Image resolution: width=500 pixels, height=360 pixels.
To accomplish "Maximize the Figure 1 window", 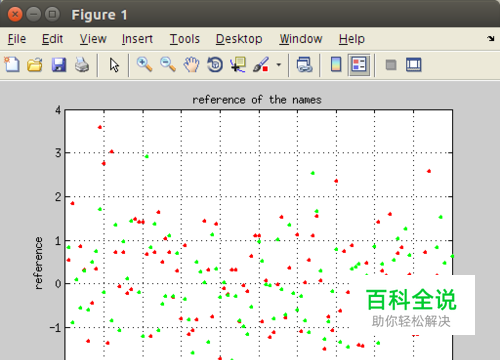I will tap(52, 14).
